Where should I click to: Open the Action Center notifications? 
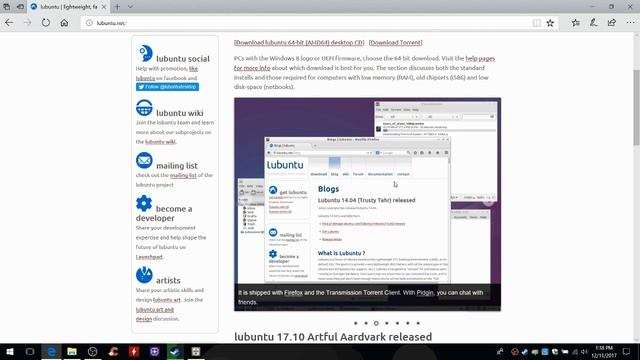coord(627,351)
